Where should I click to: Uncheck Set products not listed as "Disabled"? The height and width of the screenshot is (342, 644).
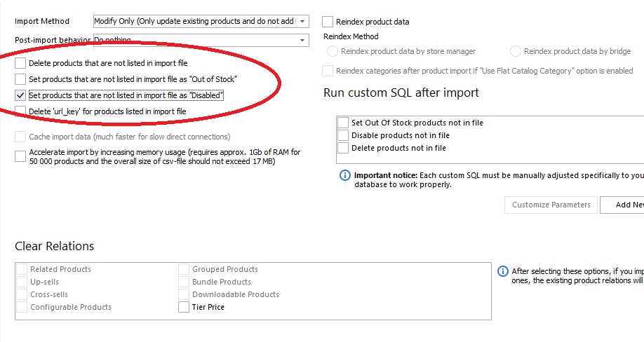(21, 95)
